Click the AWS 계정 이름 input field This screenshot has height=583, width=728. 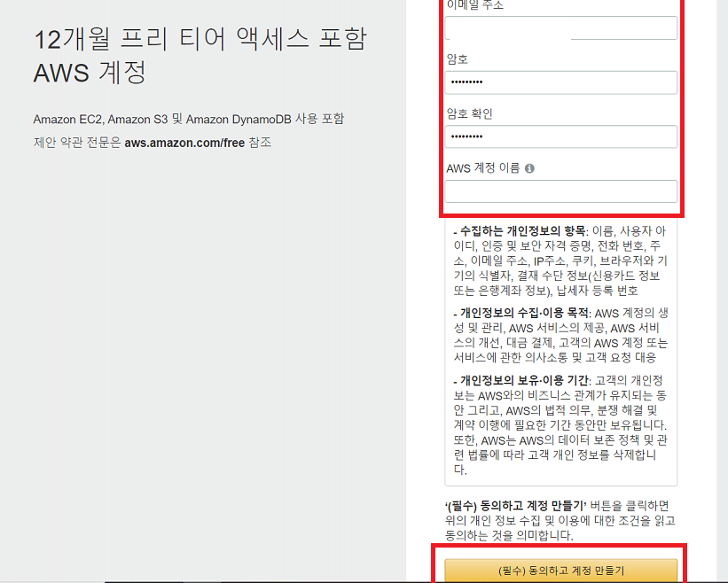pyautogui.click(x=561, y=191)
